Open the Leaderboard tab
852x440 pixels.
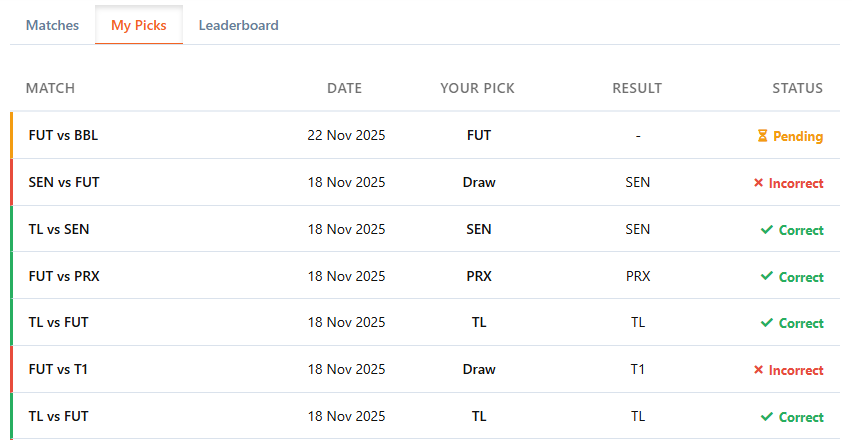pyautogui.click(x=239, y=25)
